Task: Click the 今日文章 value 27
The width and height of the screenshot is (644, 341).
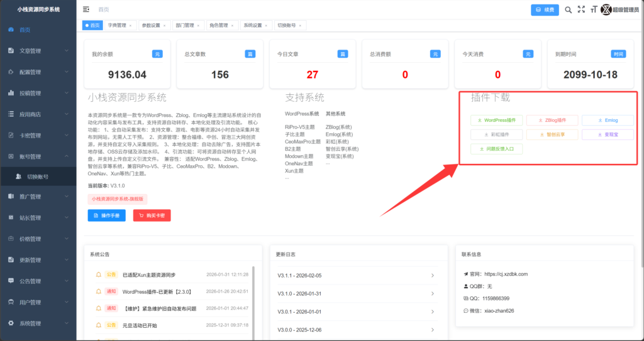Action: [313, 75]
